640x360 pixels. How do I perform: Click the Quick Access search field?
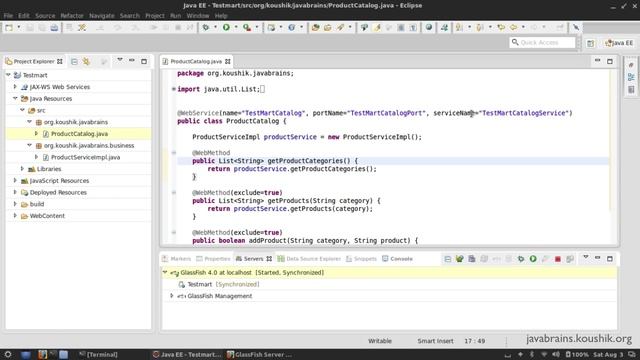(543, 42)
